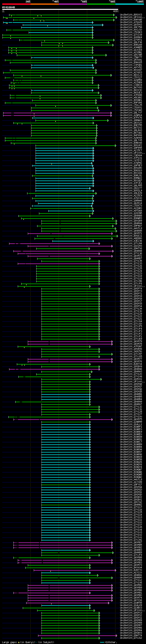Click the AV416048 query name label
The height and width of the screenshot is (644, 146).
click(8, 7)
